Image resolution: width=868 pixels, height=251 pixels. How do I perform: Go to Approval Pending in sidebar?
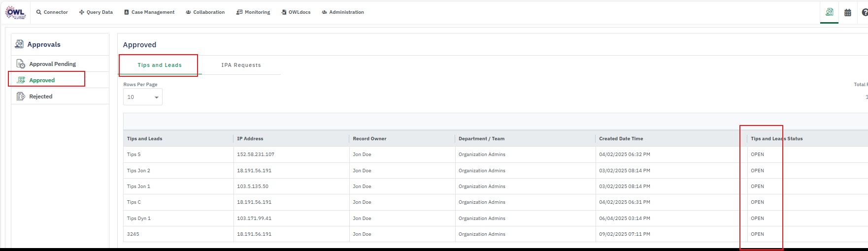[x=52, y=64]
